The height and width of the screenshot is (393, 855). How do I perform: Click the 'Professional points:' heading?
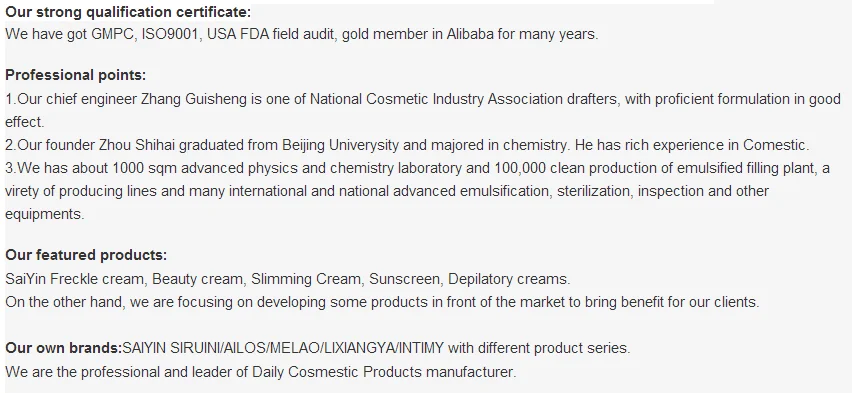(x=76, y=75)
